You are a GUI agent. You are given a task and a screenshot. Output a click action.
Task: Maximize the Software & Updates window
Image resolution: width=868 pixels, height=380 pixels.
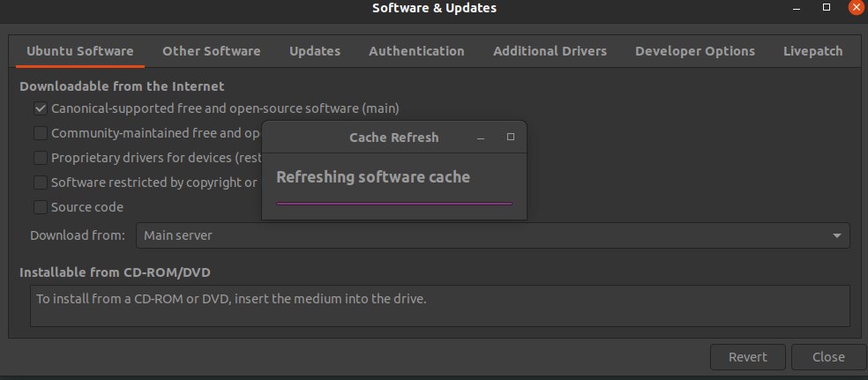(827, 7)
